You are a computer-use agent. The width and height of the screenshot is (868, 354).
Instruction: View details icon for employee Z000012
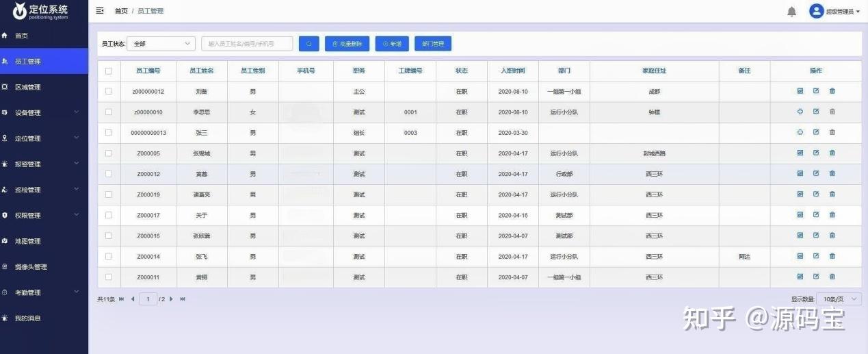click(800, 174)
